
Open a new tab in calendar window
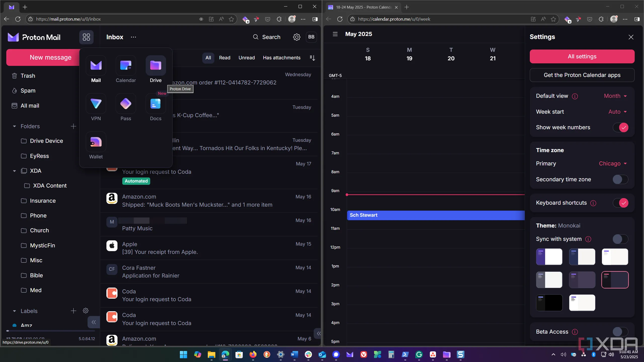[x=407, y=7]
